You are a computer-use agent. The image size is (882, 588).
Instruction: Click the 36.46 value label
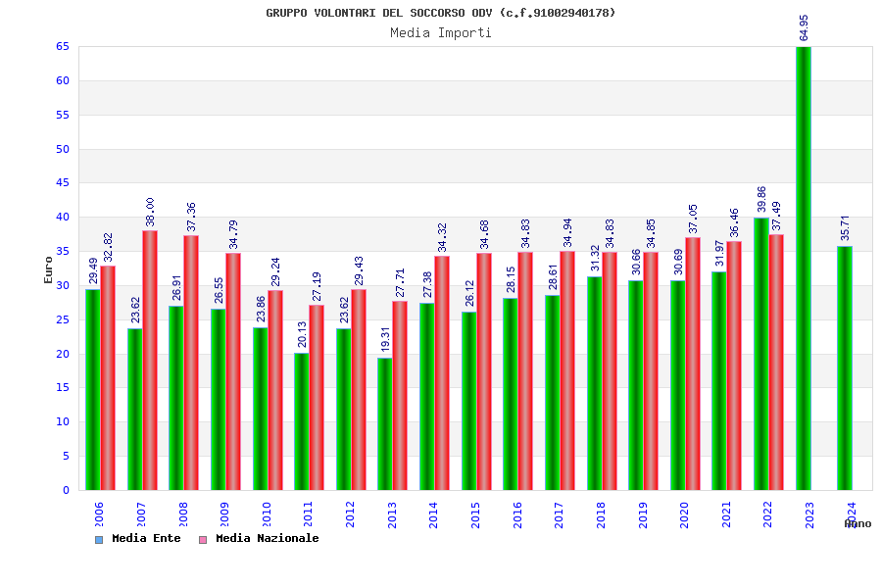coord(735,222)
